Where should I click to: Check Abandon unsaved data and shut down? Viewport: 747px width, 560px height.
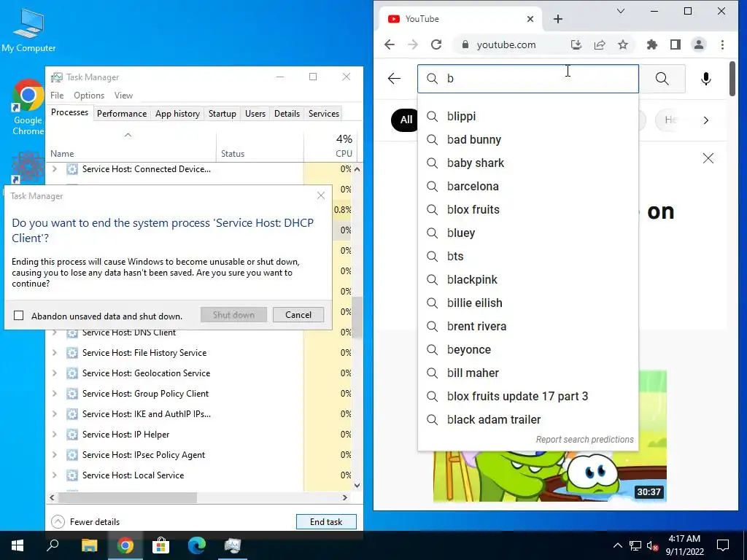(18, 316)
